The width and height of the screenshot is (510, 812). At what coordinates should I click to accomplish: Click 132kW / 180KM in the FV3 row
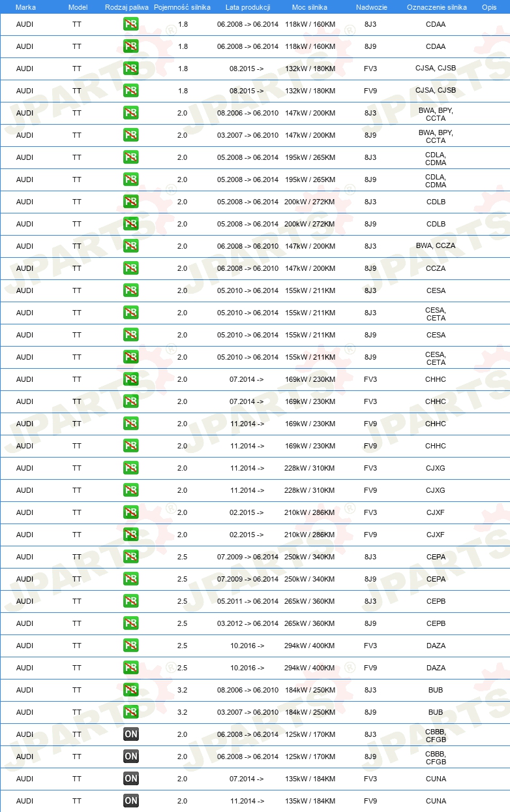point(310,69)
